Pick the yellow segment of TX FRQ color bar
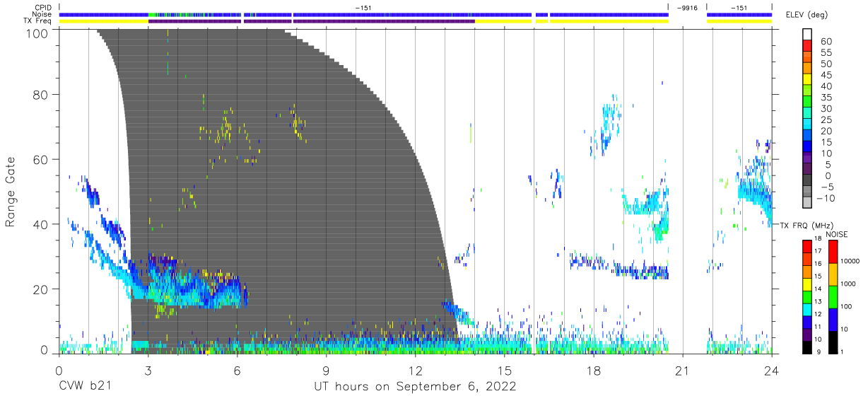 point(807,284)
